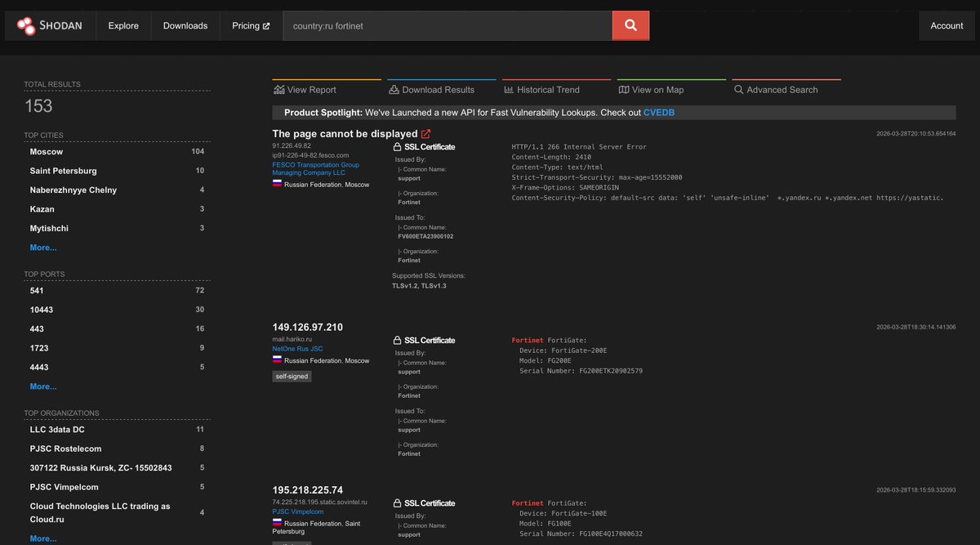Click Russian flag next to 91.226.49.82 result

pyautogui.click(x=277, y=184)
